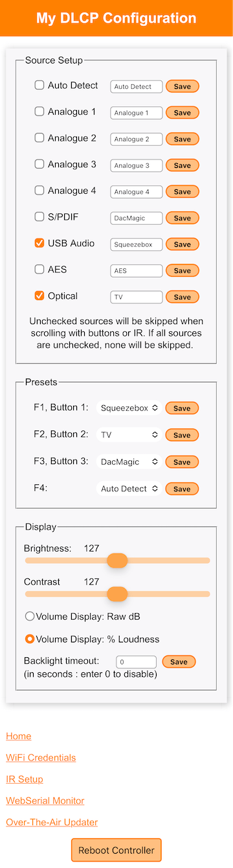Go to the WiFi Credentials page
This screenshot has height=868, width=233.
point(41,757)
